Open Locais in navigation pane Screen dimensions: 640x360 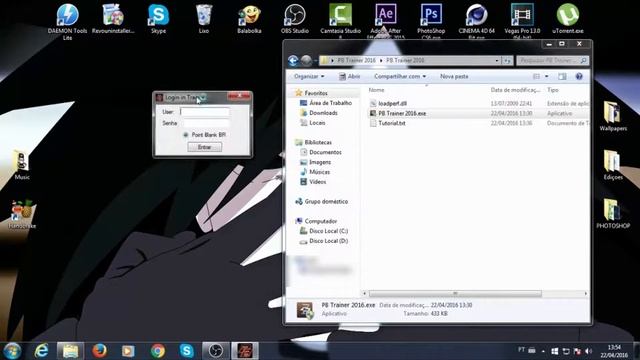click(x=313, y=122)
